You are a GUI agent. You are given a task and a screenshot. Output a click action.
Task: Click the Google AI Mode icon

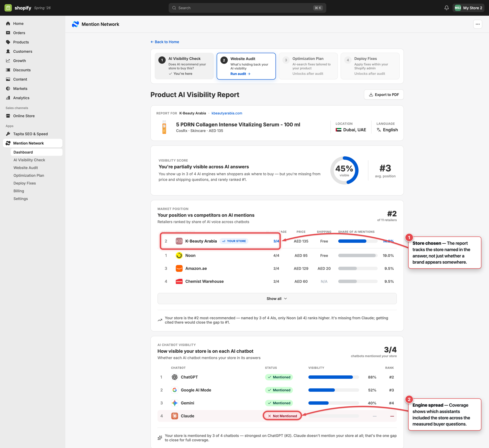click(x=175, y=390)
